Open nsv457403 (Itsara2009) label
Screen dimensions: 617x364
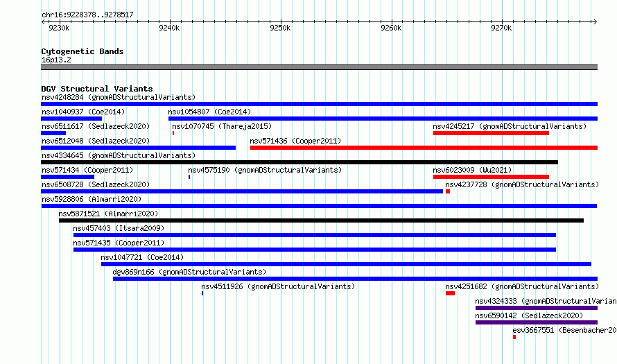(x=119, y=228)
